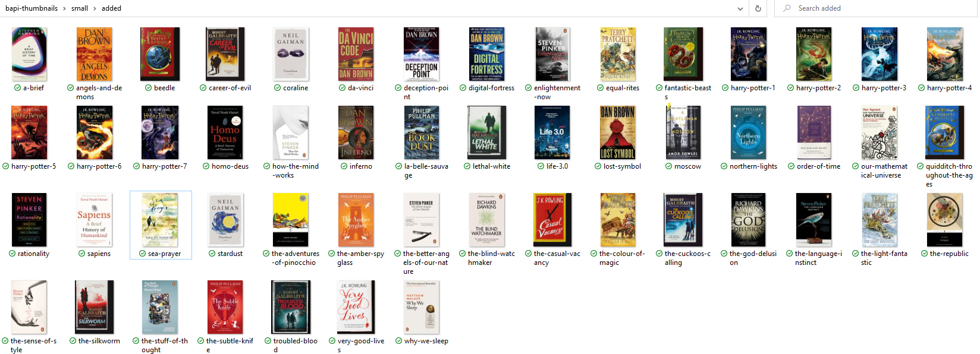Select the harry-potter-1 cover thumbnail
Image resolution: width=980 pixels, height=354 pixels.
pyautogui.click(x=749, y=54)
